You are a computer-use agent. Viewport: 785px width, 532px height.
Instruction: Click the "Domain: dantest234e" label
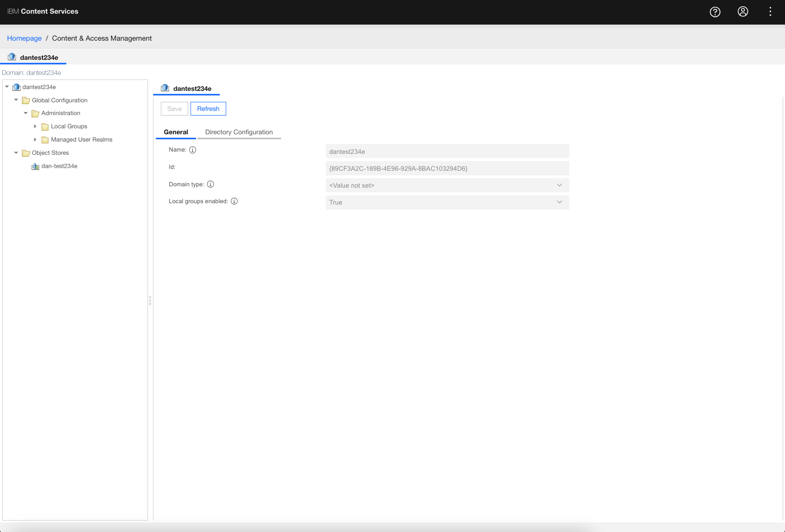(32, 73)
